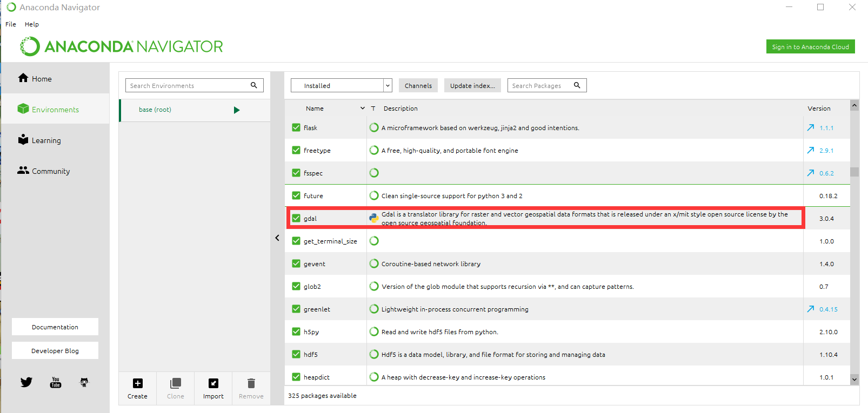Screen dimensions: 868x413
Task: Open the Developer Blog button
Action: click(x=55, y=350)
